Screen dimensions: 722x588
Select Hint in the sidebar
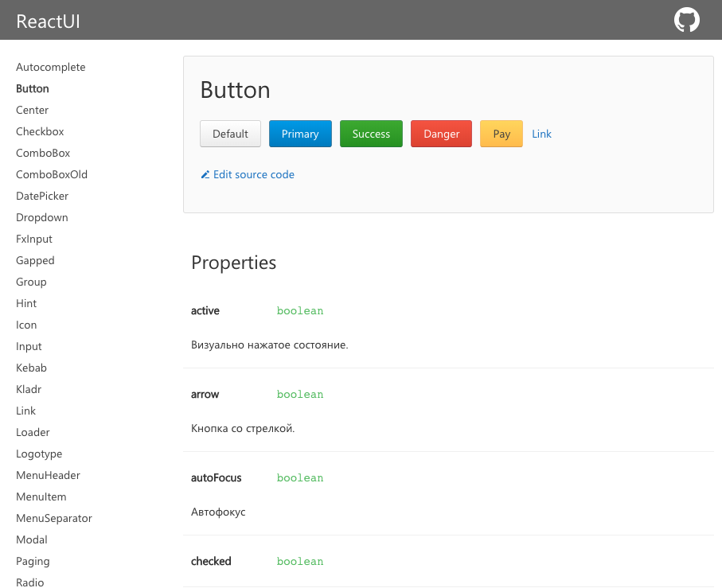coord(26,304)
